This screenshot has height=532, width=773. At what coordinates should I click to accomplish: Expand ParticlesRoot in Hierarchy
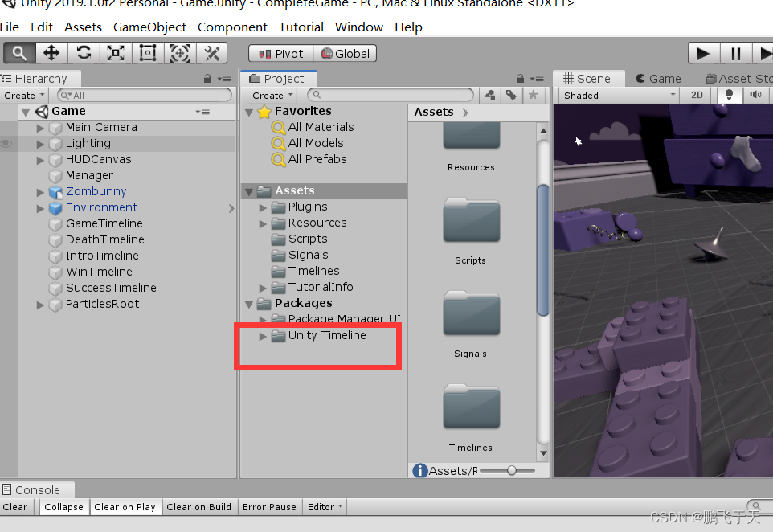(40, 305)
